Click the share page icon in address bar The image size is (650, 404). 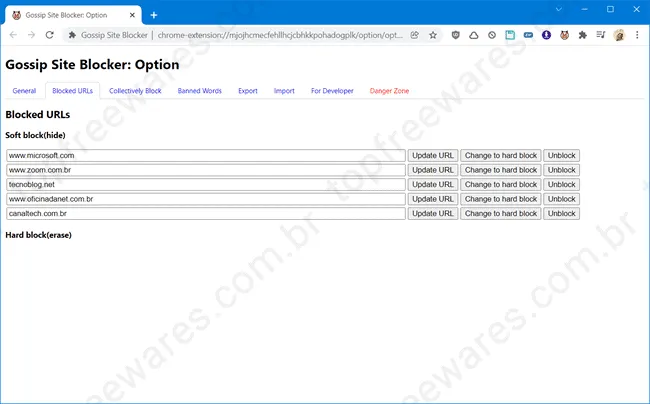point(415,35)
